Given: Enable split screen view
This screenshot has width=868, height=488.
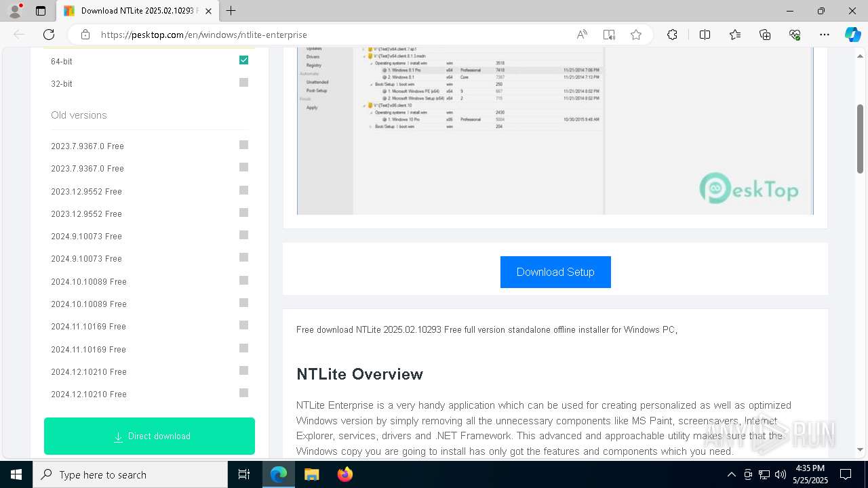Looking at the screenshot, I should pos(705,35).
